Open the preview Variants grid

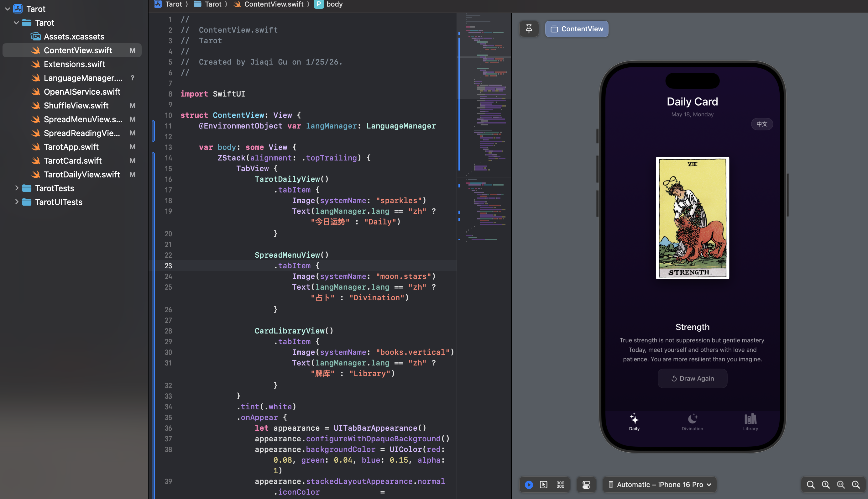point(560,485)
